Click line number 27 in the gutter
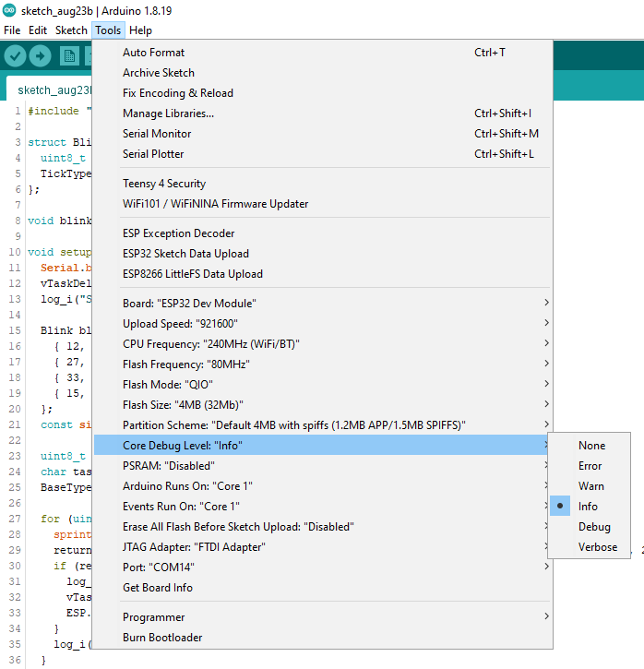This screenshot has height=669, width=644. [x=15, y=519]
